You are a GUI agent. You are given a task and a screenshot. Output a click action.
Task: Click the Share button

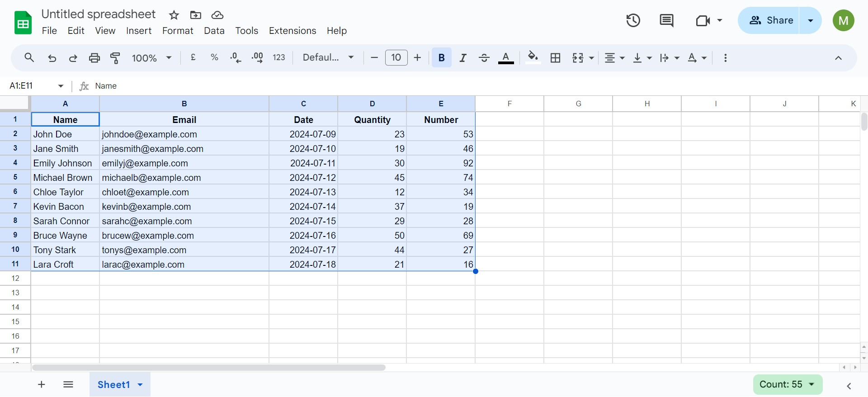769,20
